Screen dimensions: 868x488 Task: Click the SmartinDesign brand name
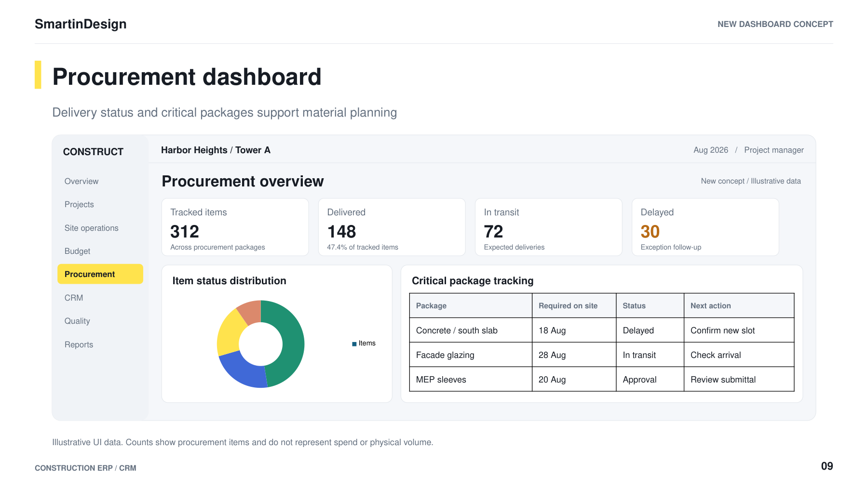pos(81,24)
